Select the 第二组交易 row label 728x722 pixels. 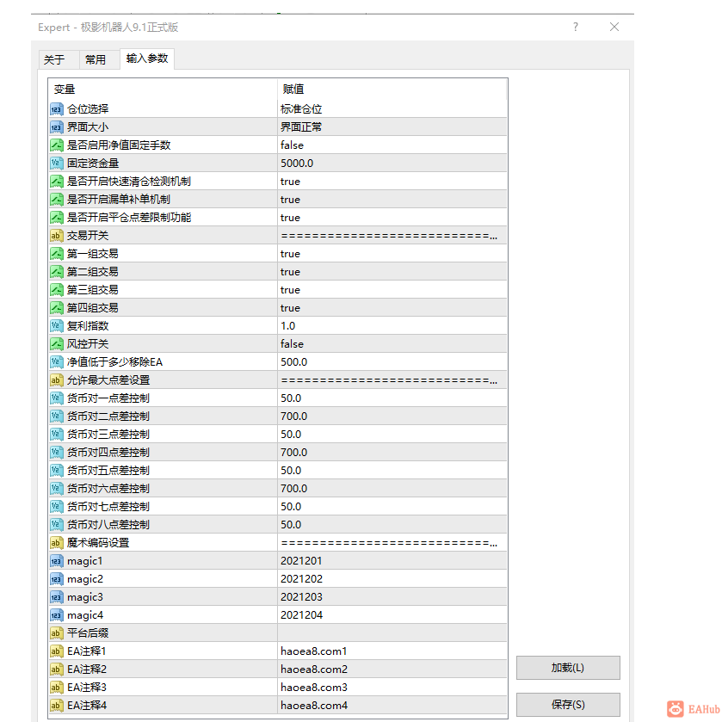click(92, 272)
